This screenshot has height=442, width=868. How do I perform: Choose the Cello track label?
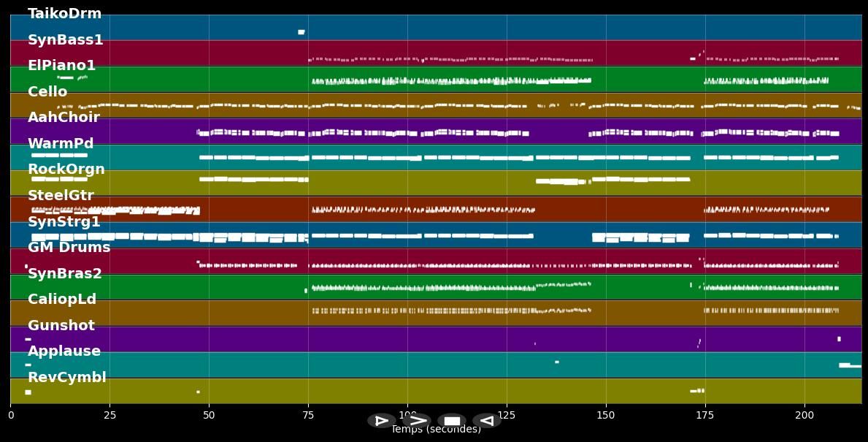pyautogui.click(x=47, y=92)
